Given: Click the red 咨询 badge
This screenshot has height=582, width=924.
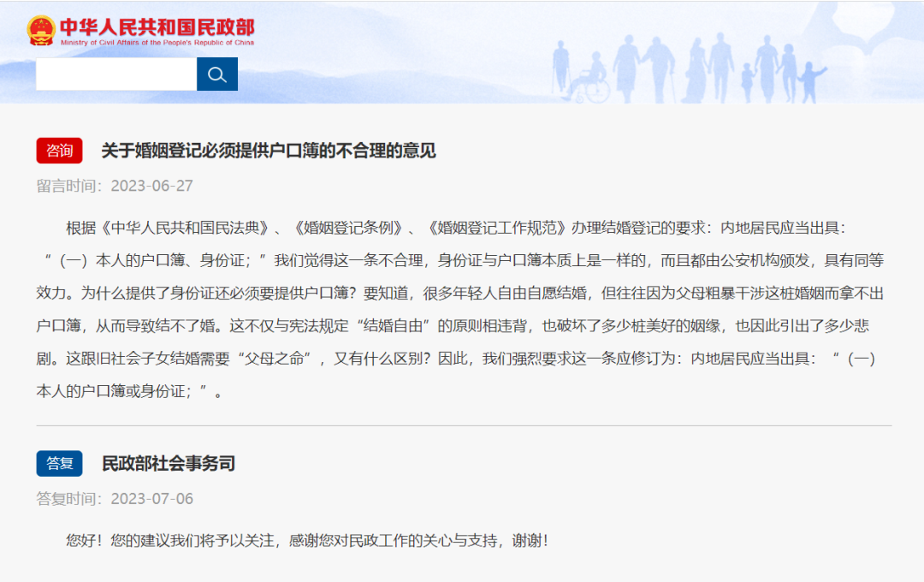Looking at the screenshot, I should click(x=60, y=150).
